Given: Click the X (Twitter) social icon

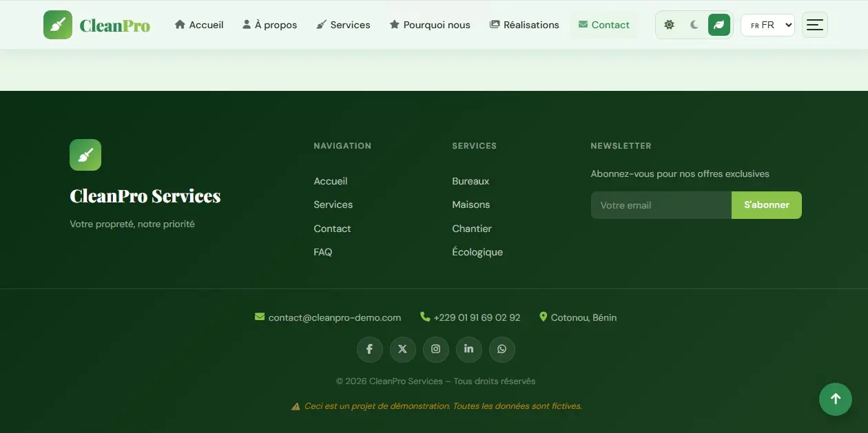Looking at the screenshot, I should coord(402,349).
